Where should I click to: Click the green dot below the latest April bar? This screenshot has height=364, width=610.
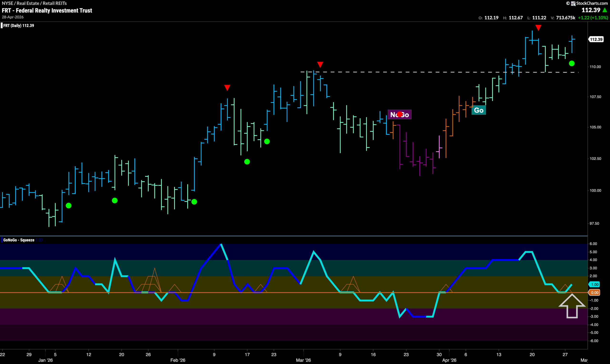(571, 64)
